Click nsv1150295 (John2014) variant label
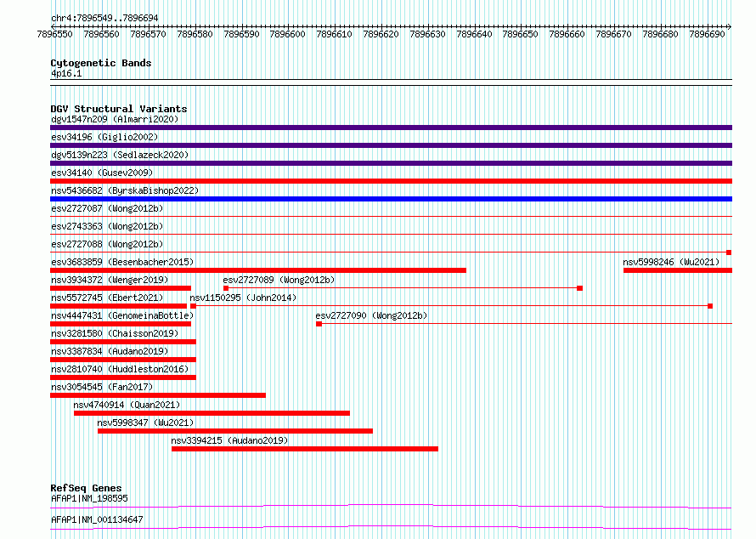This screenshot has width=756, height=539. (243, 298)
